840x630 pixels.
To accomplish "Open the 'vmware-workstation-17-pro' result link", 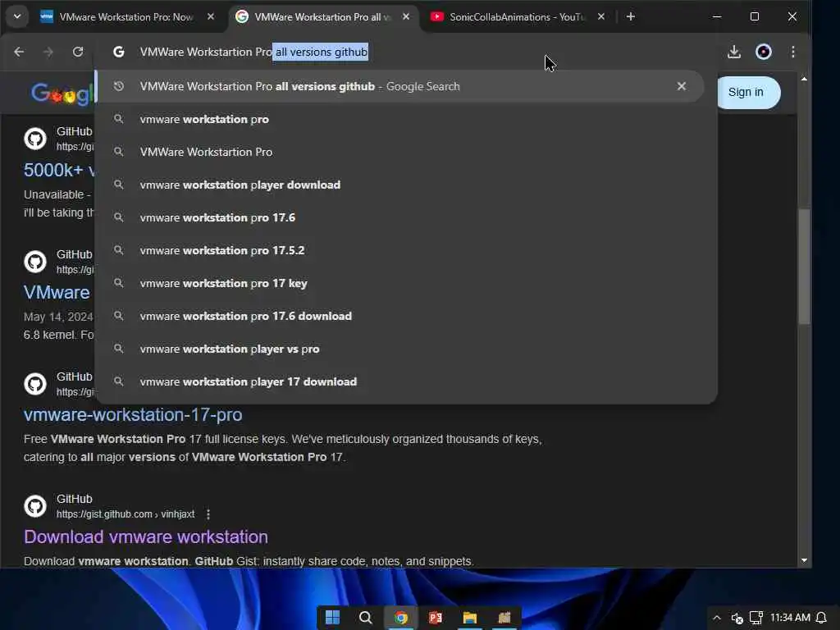I will tap(133, 414).
